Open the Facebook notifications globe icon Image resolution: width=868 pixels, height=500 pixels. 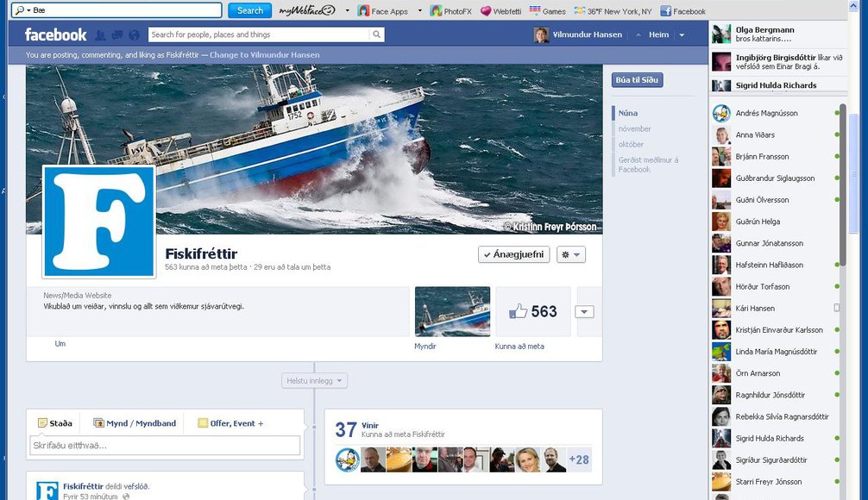pyautogui.click(x=134, y=34)
